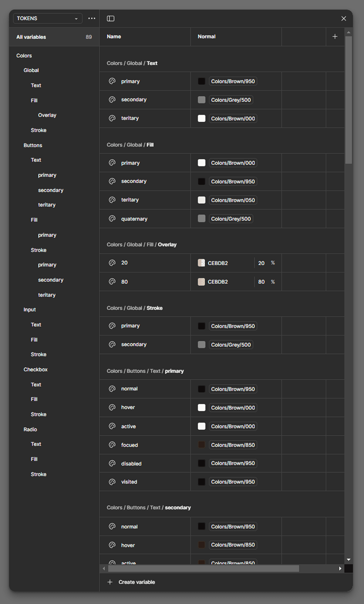
Task: Click color icon of Global Fill secondary row
Action: pyautogui.click(x=112, y=181)
